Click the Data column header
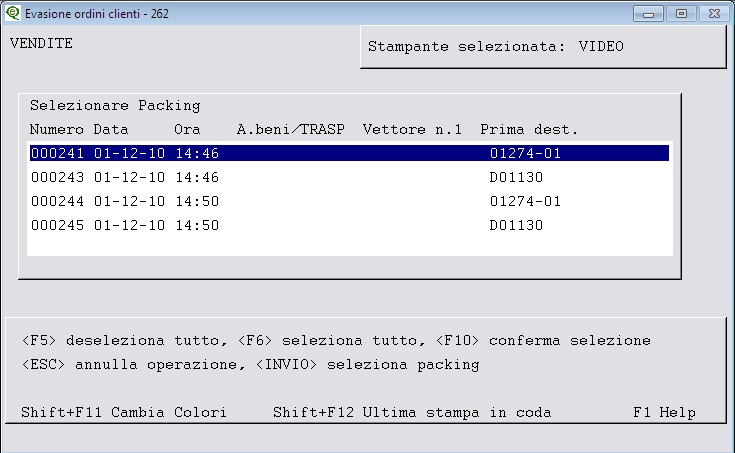The width and height of the screenshot is (735, 453). pos(111,129)
